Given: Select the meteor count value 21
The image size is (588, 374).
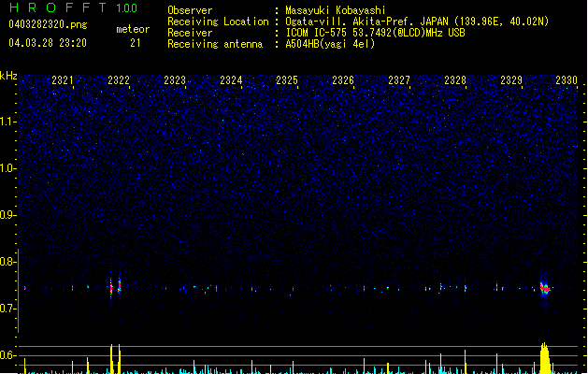Looking at the screenshot, I should pos(136,43).
